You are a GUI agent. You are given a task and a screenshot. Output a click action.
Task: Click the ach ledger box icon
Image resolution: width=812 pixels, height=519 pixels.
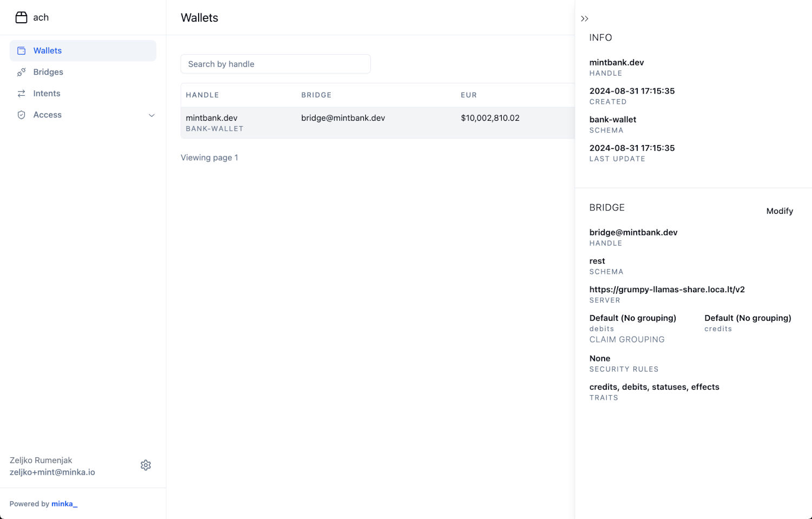coord(21,17)
